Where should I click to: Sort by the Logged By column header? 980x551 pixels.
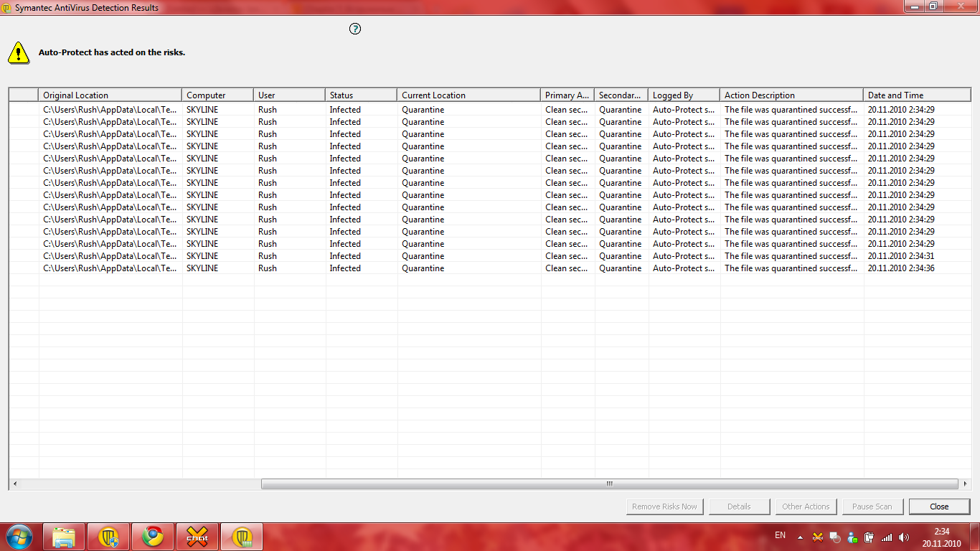pyautogui.click(x=684, y=95)
